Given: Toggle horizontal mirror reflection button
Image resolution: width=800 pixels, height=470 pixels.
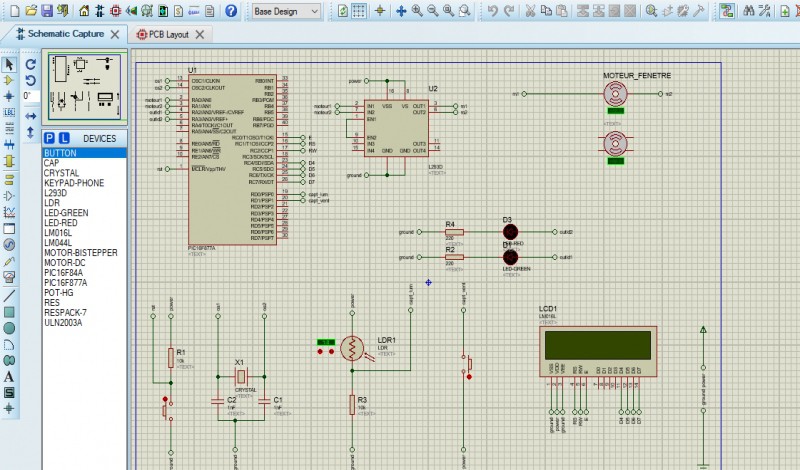Looking at the screenshot, I should (30, 116).
